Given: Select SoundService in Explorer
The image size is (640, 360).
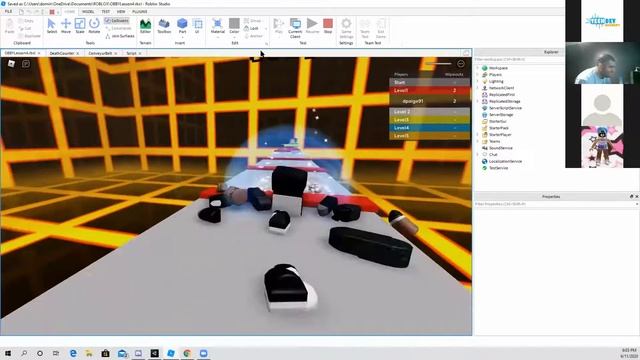Looking at the screenshot, I should tap(500, 148).
